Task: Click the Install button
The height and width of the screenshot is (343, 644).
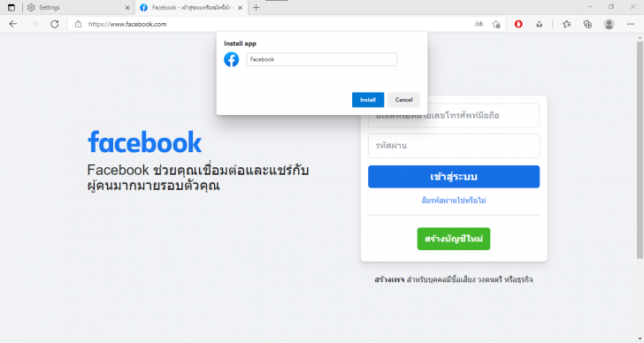Action: click(x=368, y=100)
